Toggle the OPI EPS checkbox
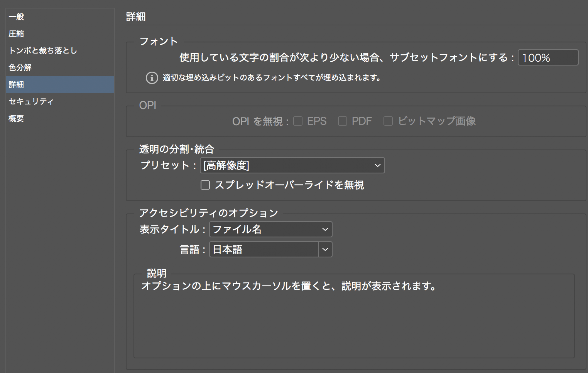Image resolution: width=588 pixels, height=373 pixels. tap(298, 121)
